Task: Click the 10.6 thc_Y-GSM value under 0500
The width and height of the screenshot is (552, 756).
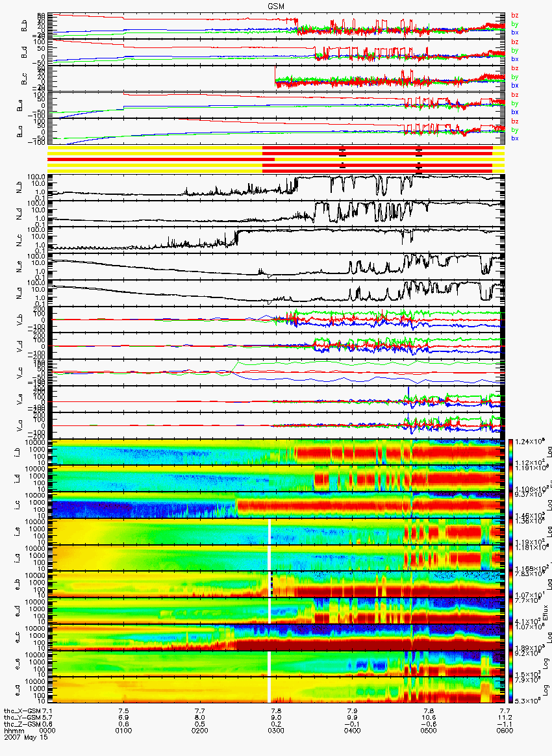Action: (x=429, y=718)
